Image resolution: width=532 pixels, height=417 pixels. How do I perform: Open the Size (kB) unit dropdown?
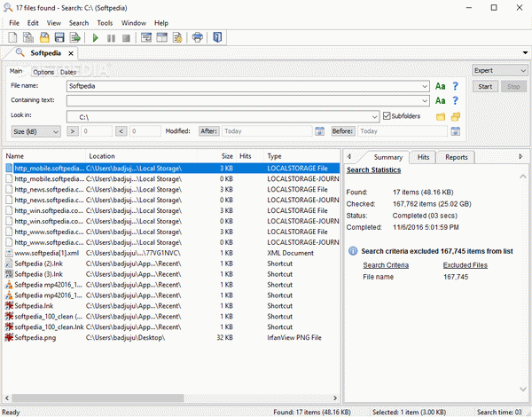coord(36,132)
